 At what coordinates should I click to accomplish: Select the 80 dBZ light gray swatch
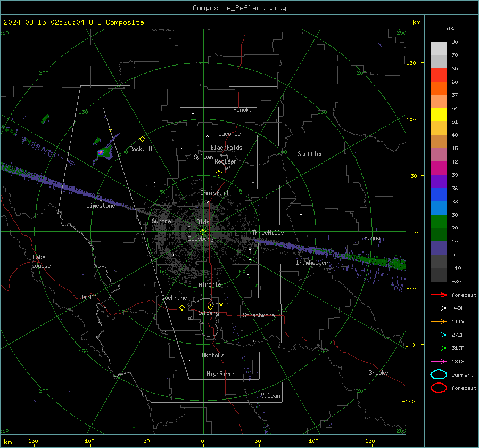[439, 48]
